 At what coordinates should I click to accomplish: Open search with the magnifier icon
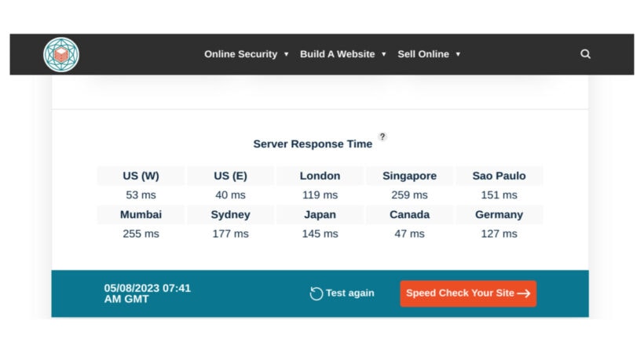click(585, 54)
